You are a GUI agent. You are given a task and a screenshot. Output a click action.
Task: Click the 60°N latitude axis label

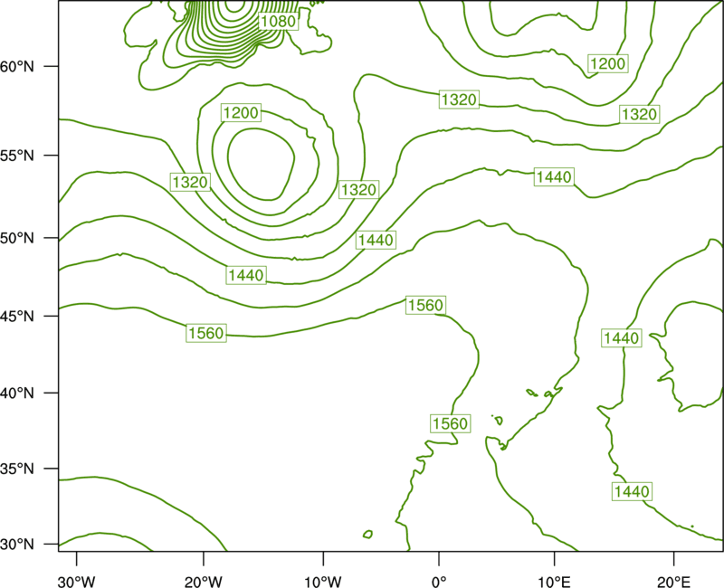17,66
